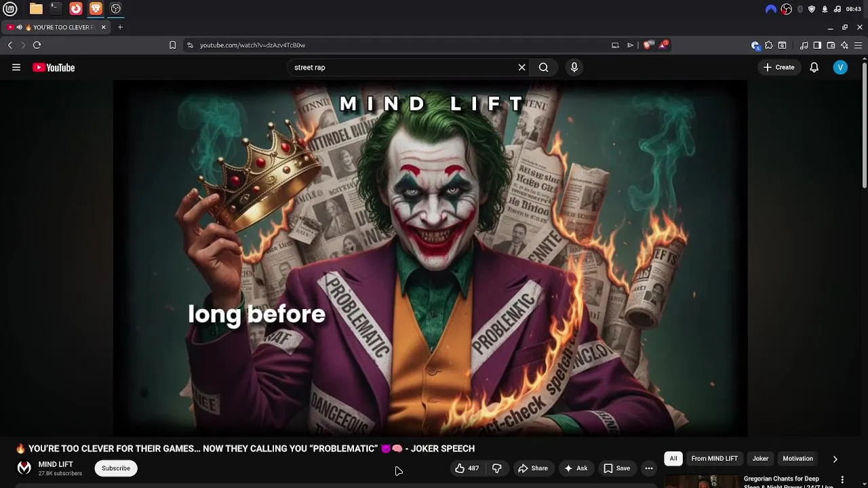Pause the Joker speech video player
Viewport: 868px width, 488px height.
point(430,258)
